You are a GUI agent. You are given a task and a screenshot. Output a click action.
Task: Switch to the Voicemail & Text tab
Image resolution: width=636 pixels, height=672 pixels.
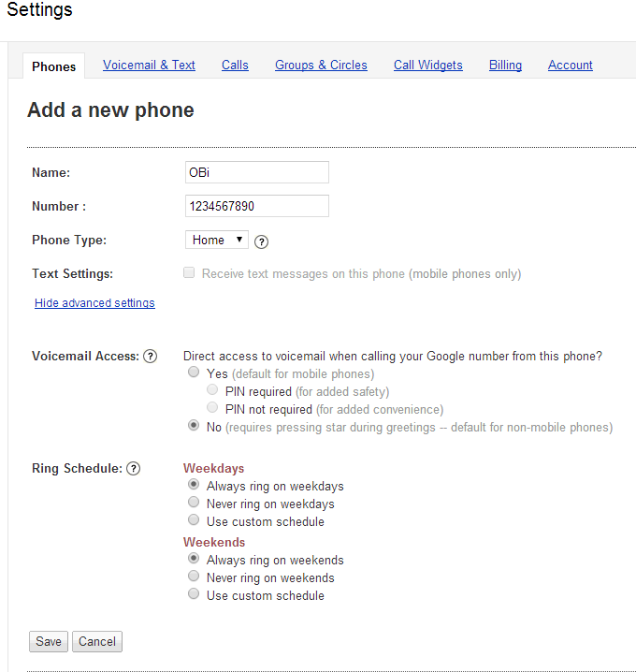pyautogui.click(x=149, y=66)
